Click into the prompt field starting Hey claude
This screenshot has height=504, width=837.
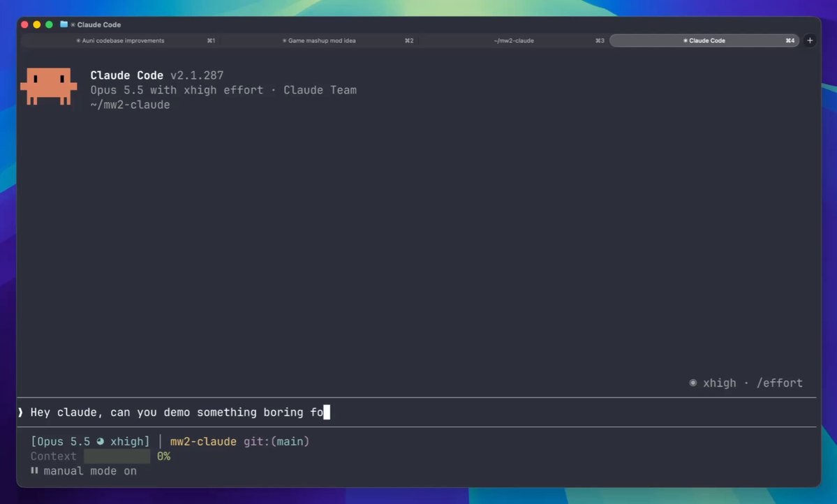pos(416,412)
